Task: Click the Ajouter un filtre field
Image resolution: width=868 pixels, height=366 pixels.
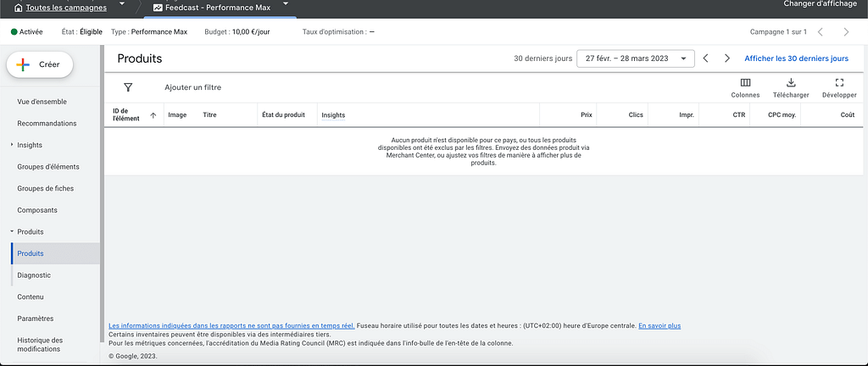Action: 192,87
